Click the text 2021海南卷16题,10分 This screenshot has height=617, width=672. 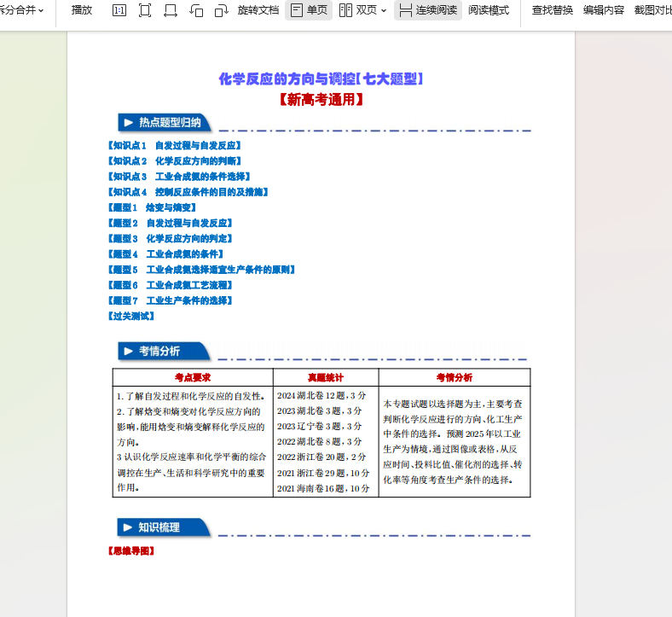point(323,488)
